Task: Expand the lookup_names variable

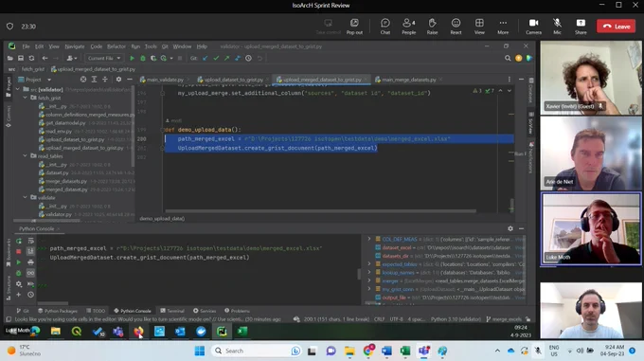Action: [x=368, y=272]
